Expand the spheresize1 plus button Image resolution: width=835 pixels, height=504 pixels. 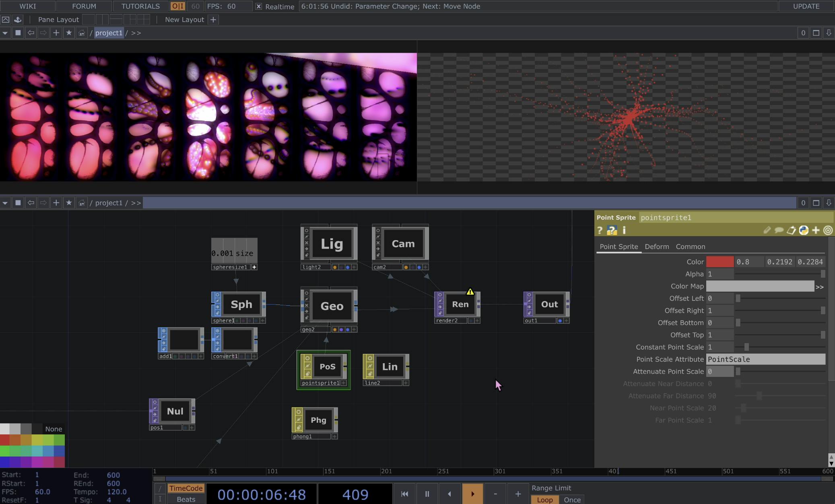(x=254, y=267)
